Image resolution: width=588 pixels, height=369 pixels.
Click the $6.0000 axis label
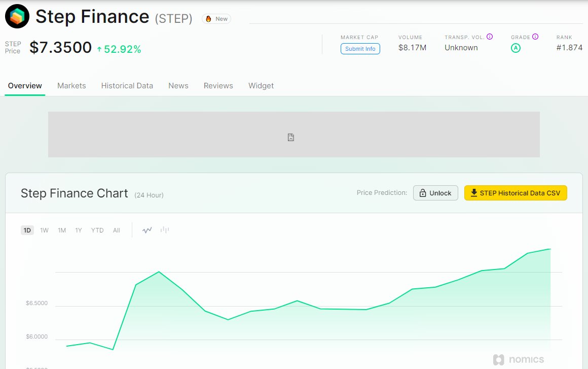tap(36, 337)
